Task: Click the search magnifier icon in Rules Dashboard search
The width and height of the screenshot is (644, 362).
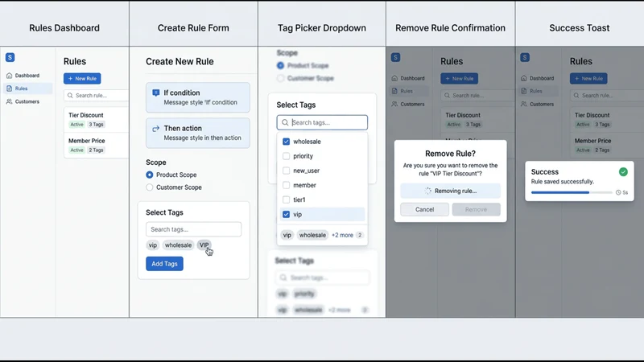Action: [x=70, y=95]
